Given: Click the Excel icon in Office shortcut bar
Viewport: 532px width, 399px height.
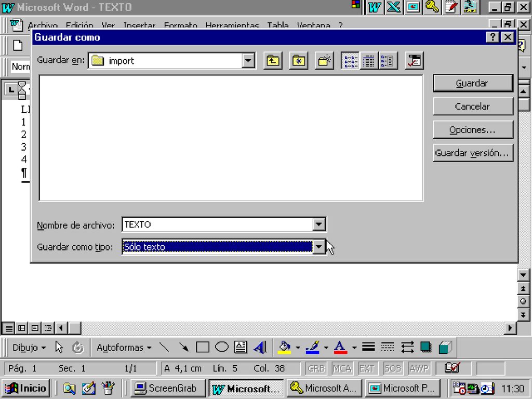Looking at the screenshot, I should coord(394,7).
